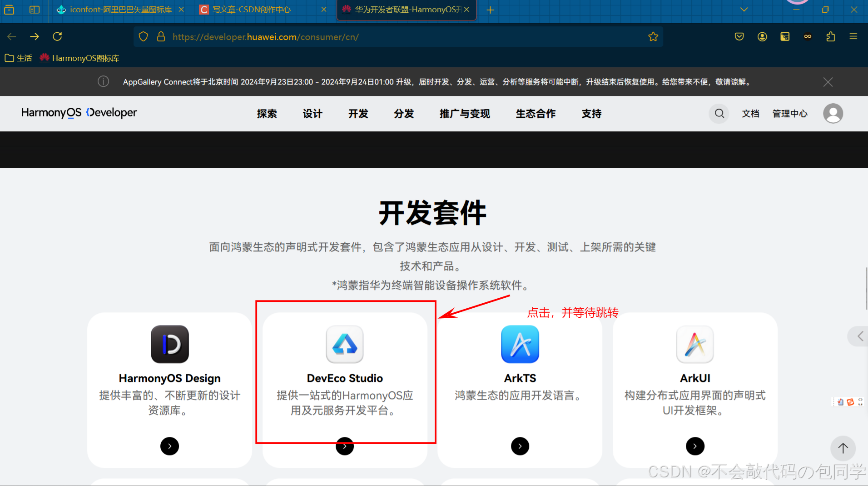This screenshot has width=868, height=486.
Task: Click the page vertical scrollbar
Action: point(866,289)
